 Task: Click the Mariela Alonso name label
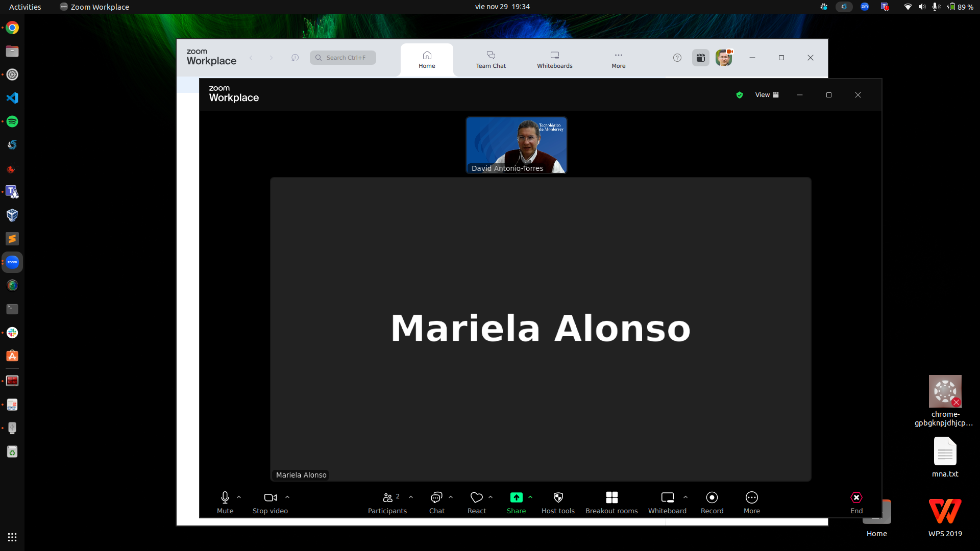pyautogui.click(x=301, y=475)
